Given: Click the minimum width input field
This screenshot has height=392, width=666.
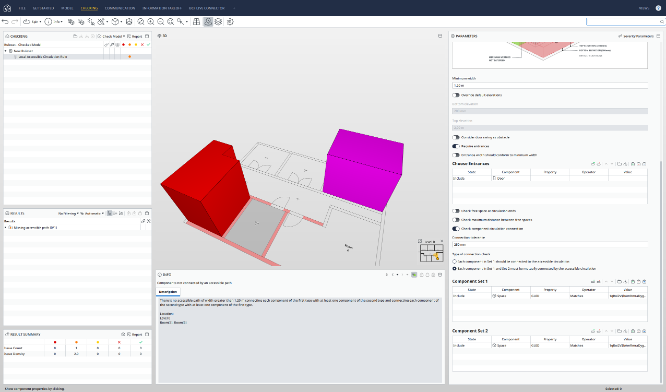Looking at the screenshot, I should click(550, 85).
